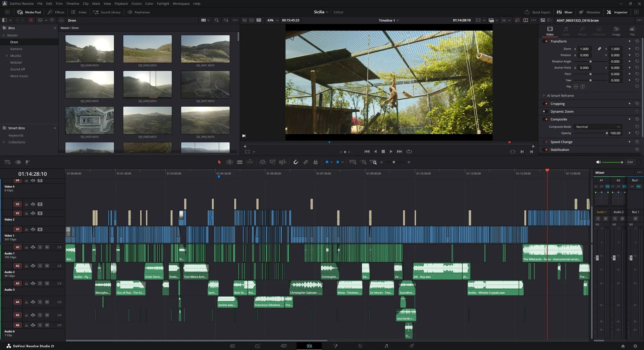
Task: Toggle linked selection chain icon
Action: [306, 162]
